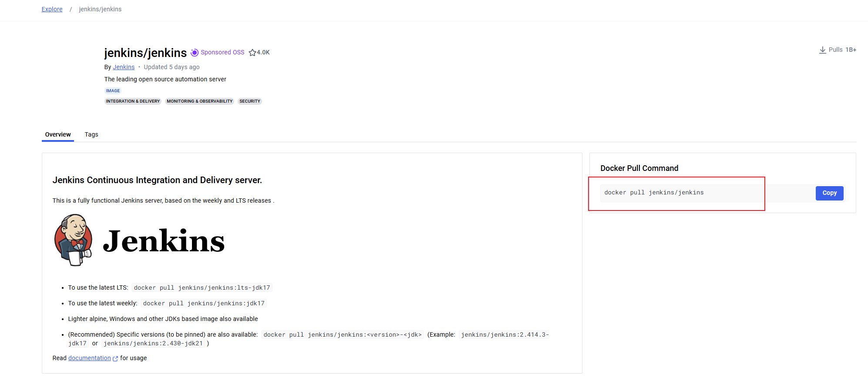Select the Overview tab
Screen dimensions: 868x381
click(x=58, y=134)
